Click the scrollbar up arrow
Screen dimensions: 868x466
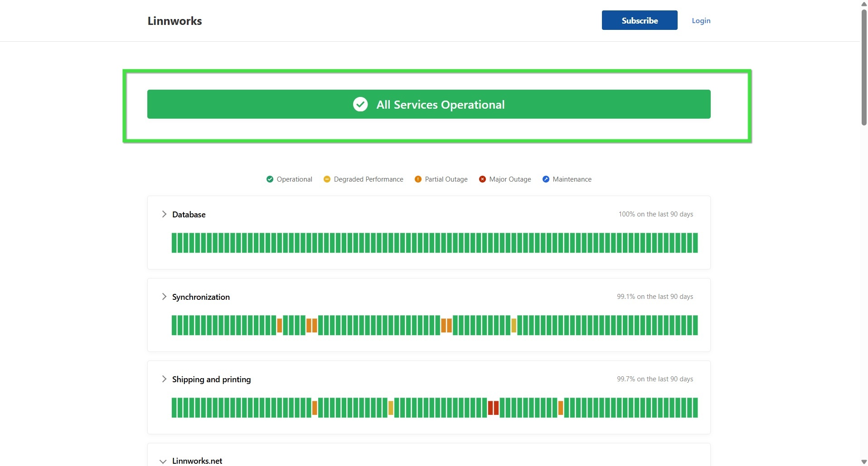coord(864,4)
